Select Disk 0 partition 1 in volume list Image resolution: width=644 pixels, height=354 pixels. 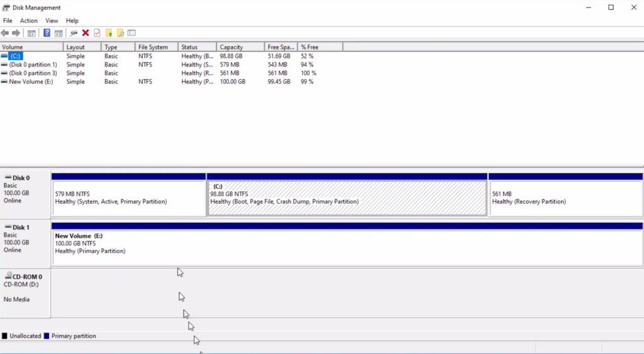33,65
